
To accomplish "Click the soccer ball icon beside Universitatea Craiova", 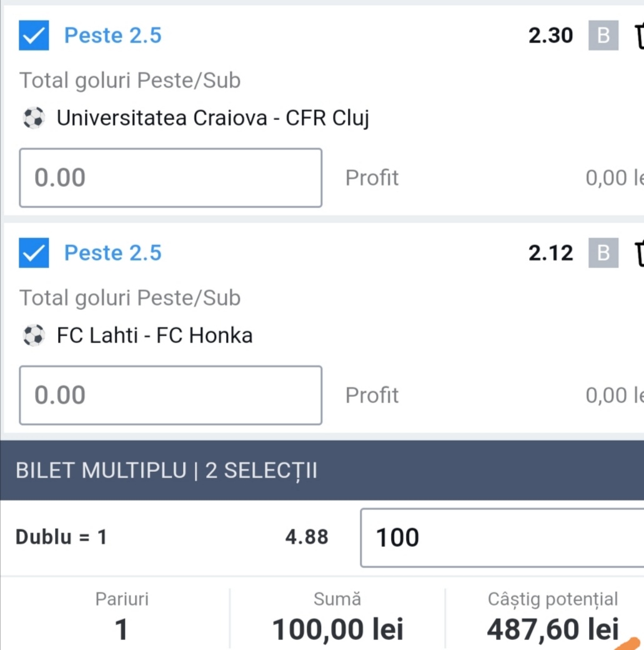I will (34, 117).
